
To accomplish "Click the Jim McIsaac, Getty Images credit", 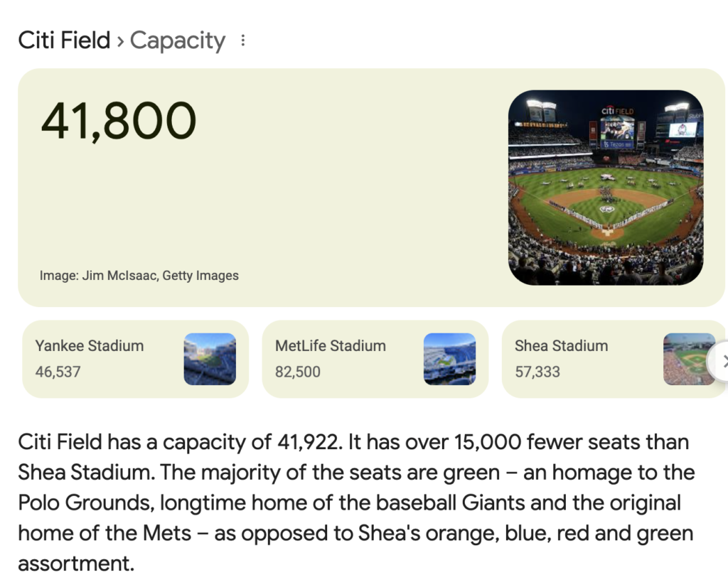I will click(x=160, y=276).
